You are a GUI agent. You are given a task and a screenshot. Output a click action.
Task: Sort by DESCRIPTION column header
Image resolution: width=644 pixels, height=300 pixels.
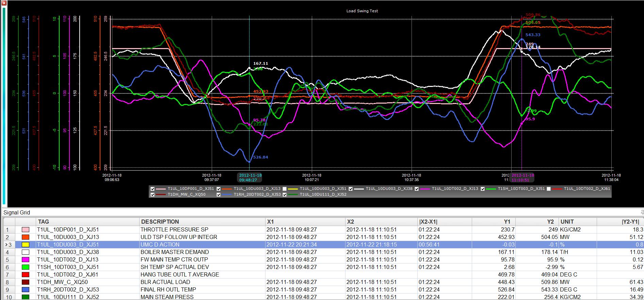(x=202, y=222)
